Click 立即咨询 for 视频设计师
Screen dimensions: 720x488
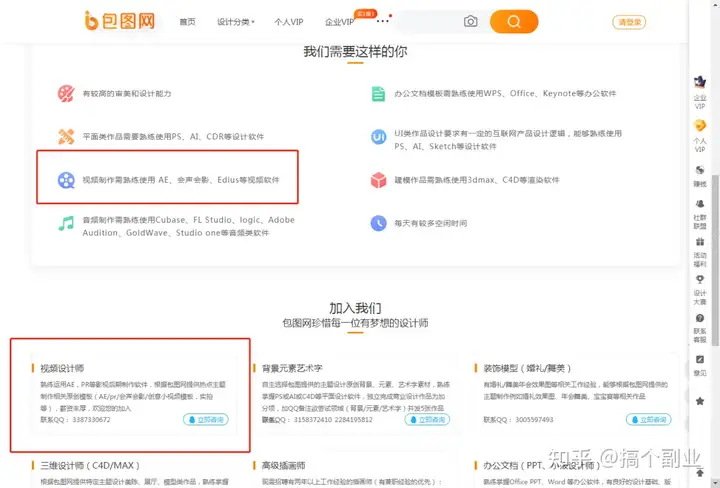click(x=206, y=420)
